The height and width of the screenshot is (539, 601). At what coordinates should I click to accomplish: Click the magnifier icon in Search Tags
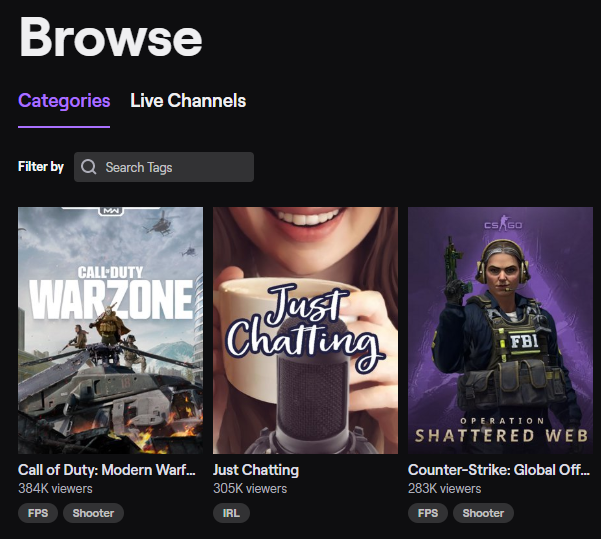point(89,167)
